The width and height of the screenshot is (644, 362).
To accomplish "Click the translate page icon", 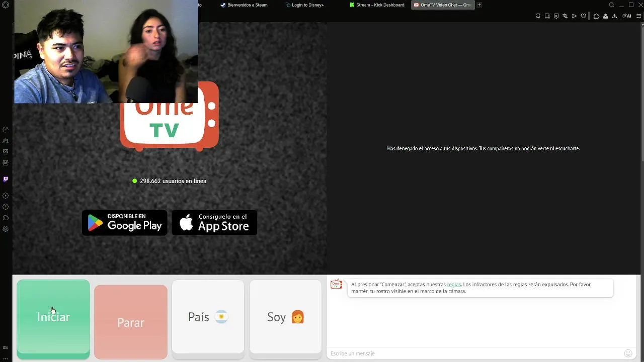I will point(565,16).
